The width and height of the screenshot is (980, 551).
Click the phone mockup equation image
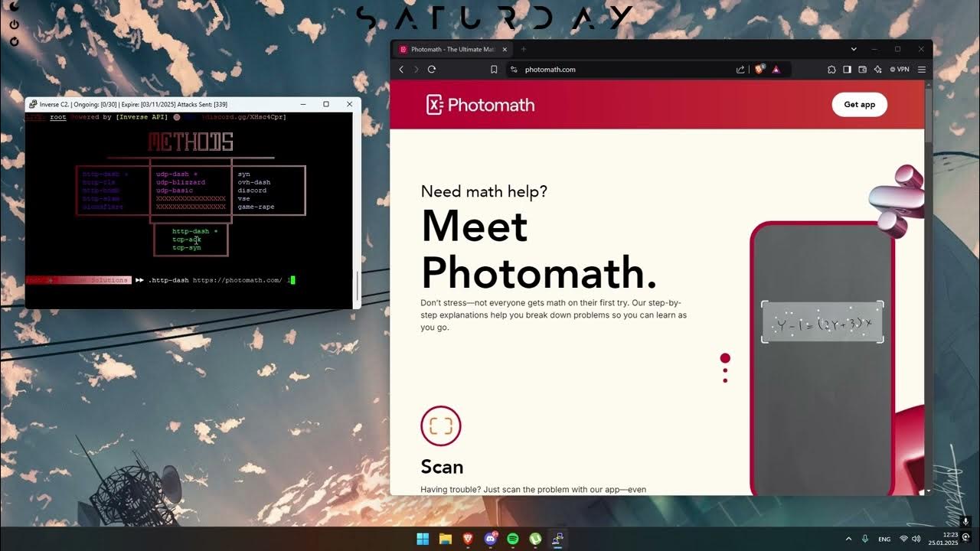click(822, 321)
